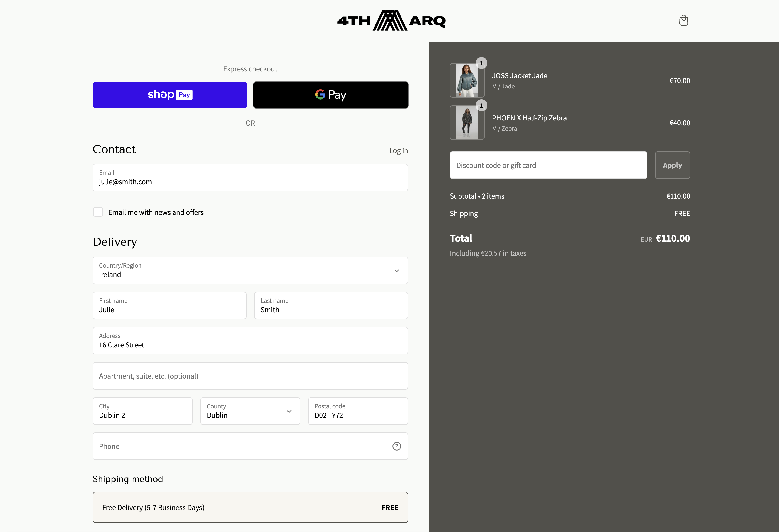Edit the First name field

[x=169, y=306]
